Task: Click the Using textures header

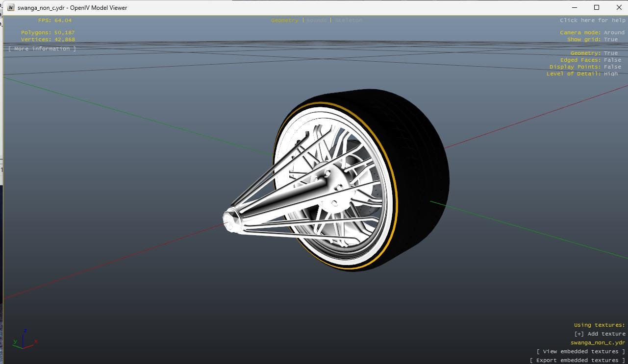Action: pos(599,325)
